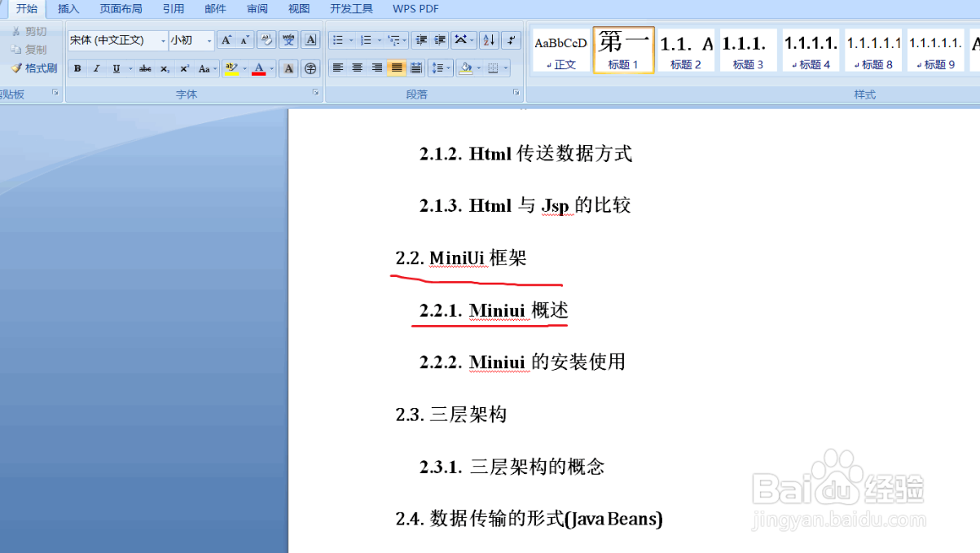Click the Decrease Indent icon
This screenshot has height=553, width=980.
[420, 40]
